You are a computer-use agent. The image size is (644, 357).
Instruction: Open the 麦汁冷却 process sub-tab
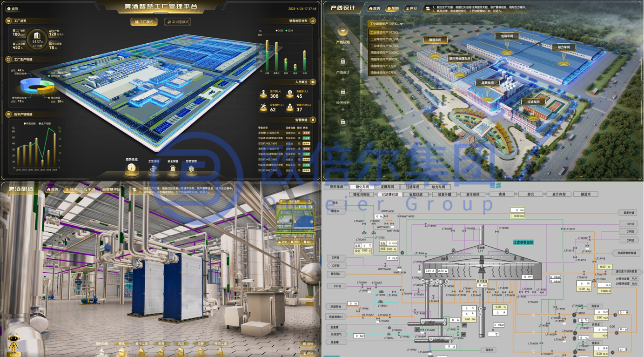[x=558, y=194]
